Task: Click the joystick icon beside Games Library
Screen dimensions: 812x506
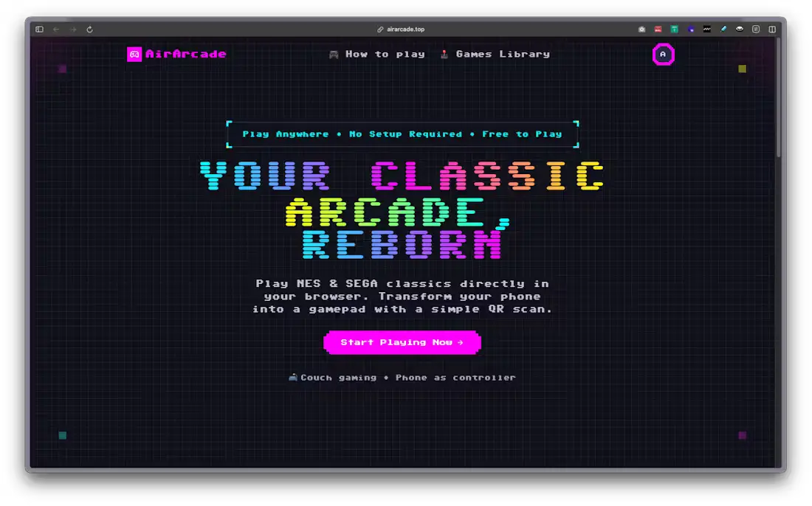Action: pyautogui.click(x=444, y=54)
